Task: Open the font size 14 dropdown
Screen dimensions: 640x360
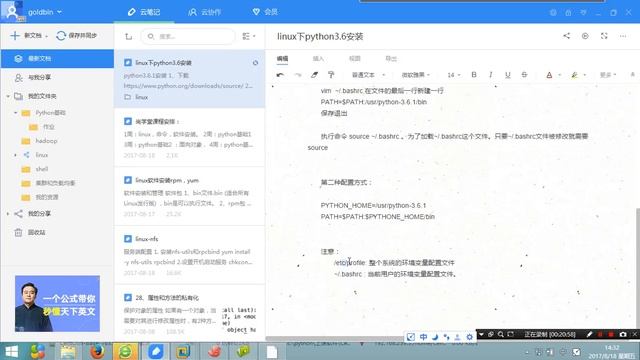Action: (453, 75)
